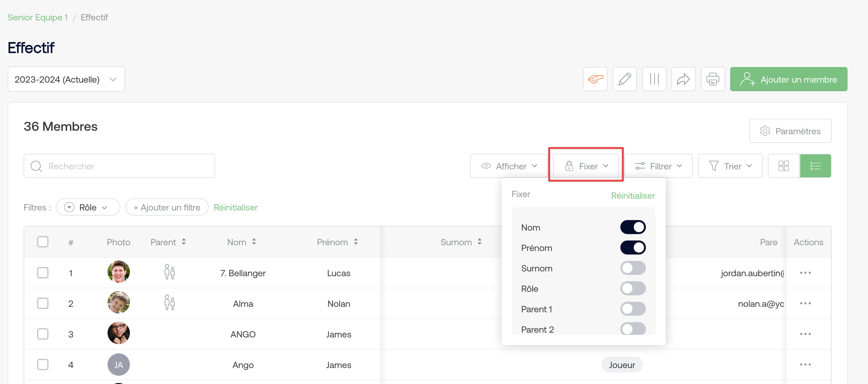The height and width of the screenshot is (384, 868).
Task: Sort by Parent column arrows
Action: 183,242
